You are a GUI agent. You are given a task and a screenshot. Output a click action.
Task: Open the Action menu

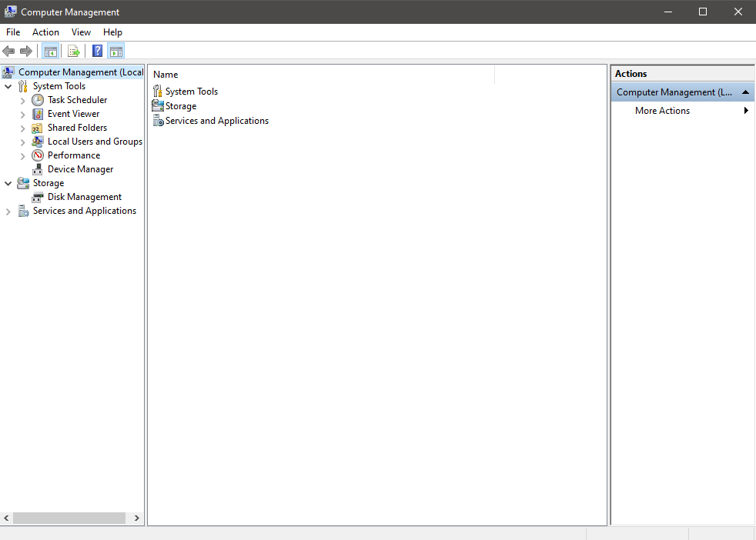45,32
